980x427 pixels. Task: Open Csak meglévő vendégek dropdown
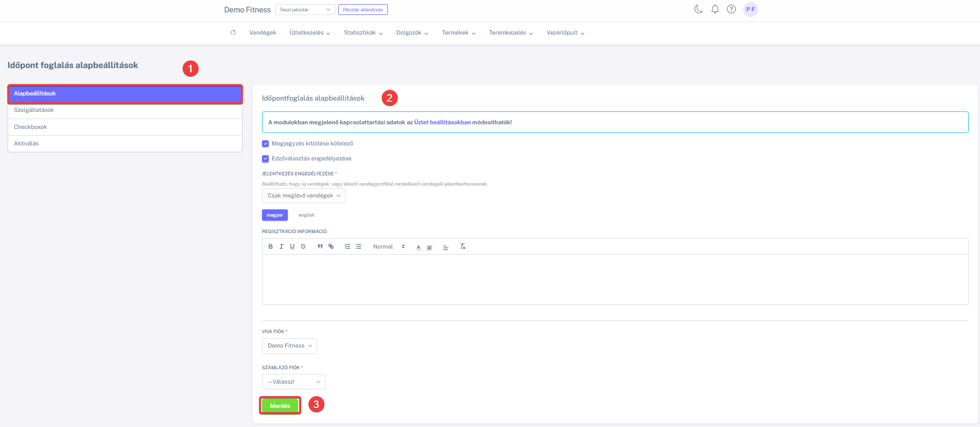pyautogui.click(x=304, y=196)
